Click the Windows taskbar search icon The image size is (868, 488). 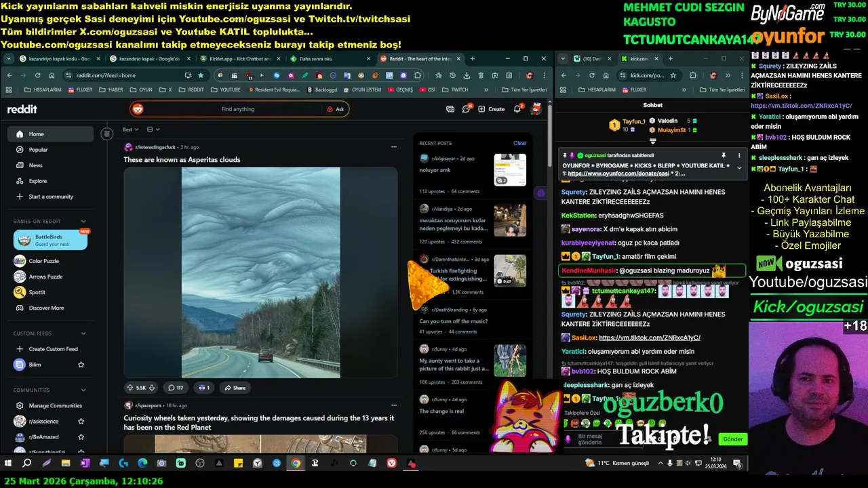pyautogui.click(x=27, y=464)
